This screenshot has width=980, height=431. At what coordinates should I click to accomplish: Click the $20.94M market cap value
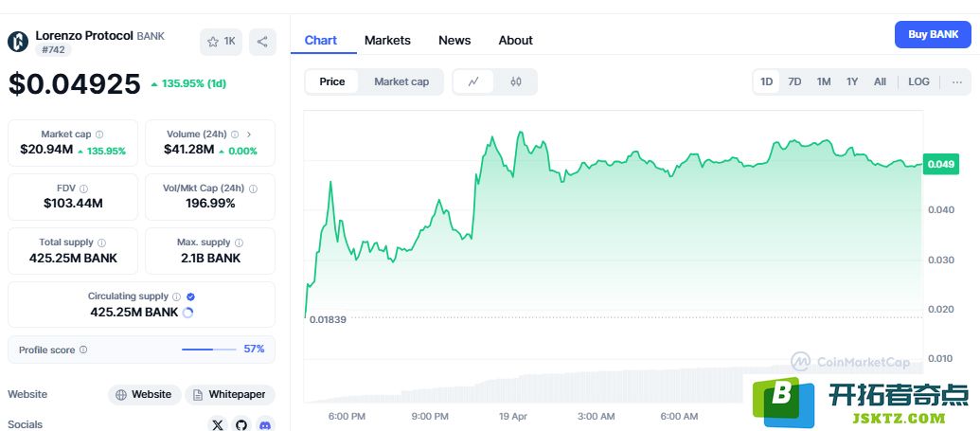coord(46,150)
